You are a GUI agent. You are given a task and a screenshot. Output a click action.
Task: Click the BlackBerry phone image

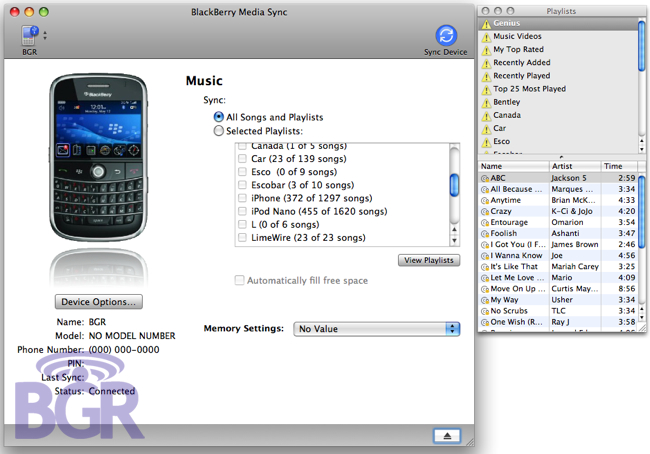click(98, 157)
